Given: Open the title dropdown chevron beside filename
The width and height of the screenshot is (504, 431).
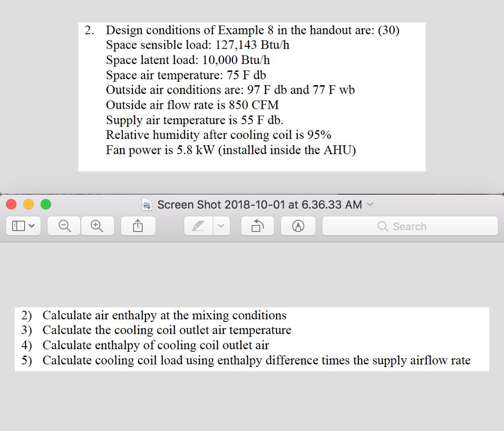Looking at the screenshot, I should click(x=370, y=204).
